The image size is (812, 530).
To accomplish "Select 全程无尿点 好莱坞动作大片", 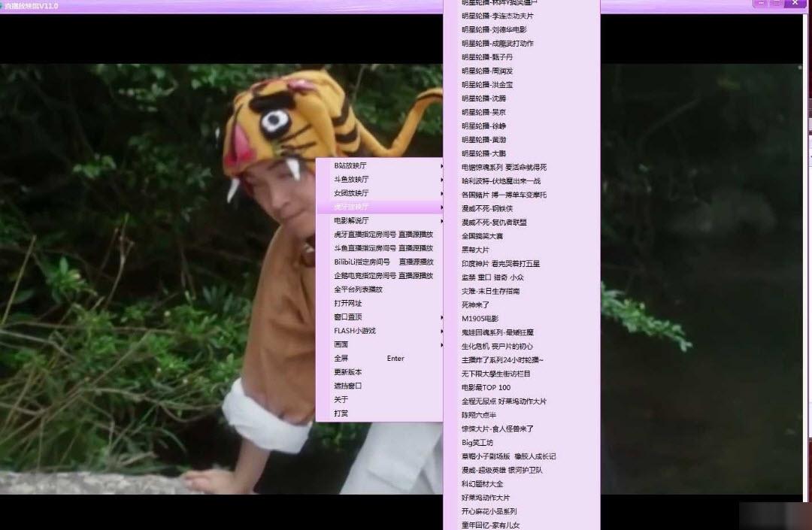I will [522, 401].
